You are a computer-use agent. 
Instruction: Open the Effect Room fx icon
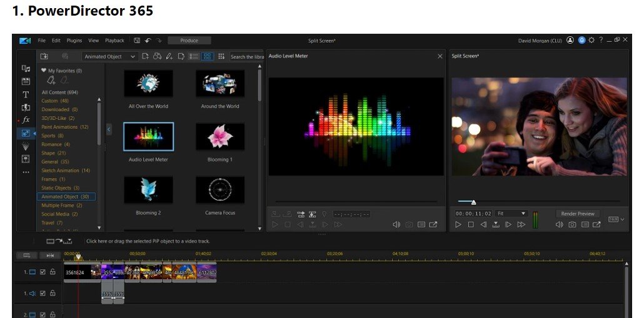pos(26,120)
